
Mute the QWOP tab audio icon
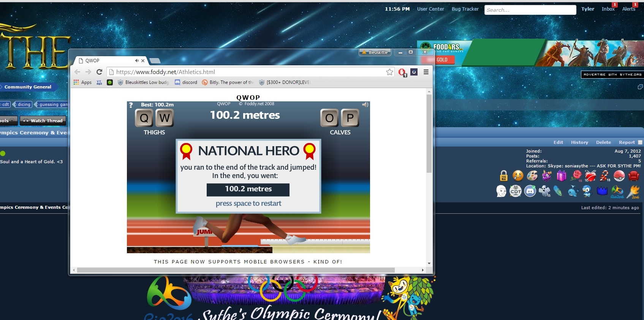137,60
